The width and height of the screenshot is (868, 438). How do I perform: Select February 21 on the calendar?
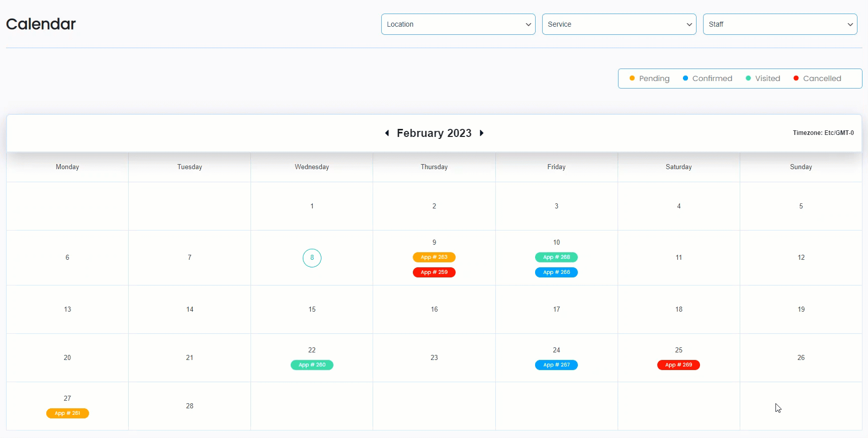tap(190, 357)
